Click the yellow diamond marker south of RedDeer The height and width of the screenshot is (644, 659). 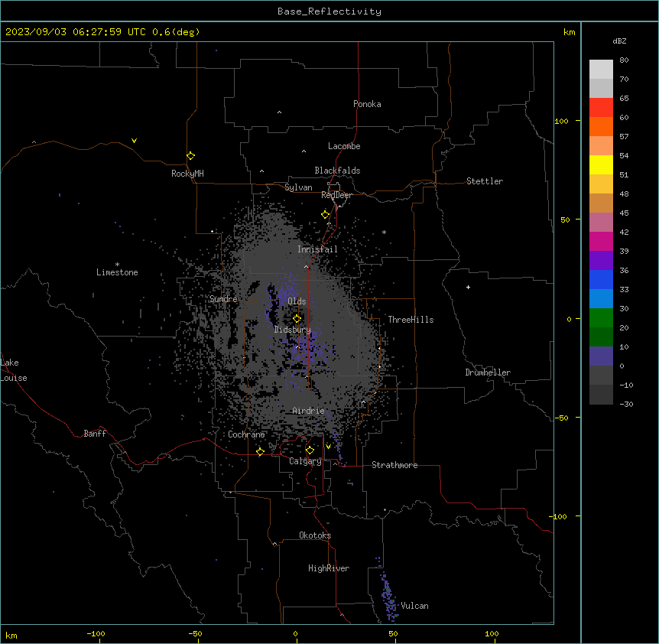326,214
